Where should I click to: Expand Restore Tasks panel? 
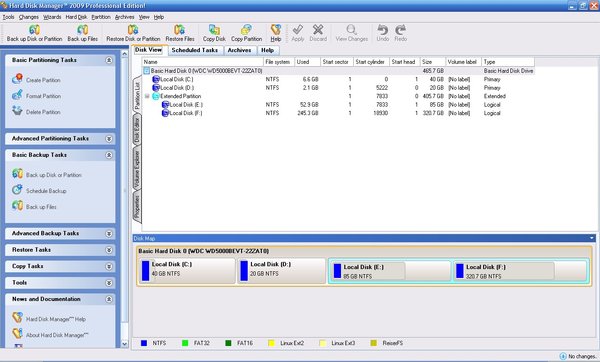[x=109, y=250]
